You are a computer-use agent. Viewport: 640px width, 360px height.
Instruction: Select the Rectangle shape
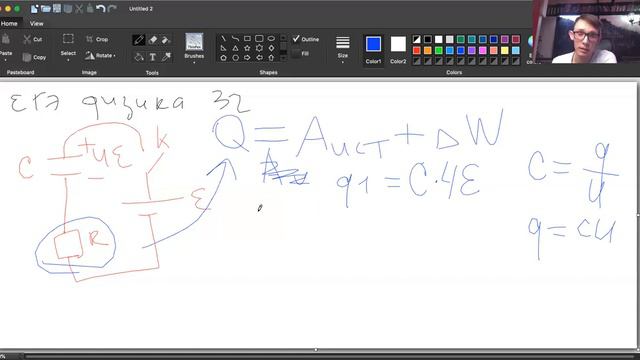(x=247, y=38)
